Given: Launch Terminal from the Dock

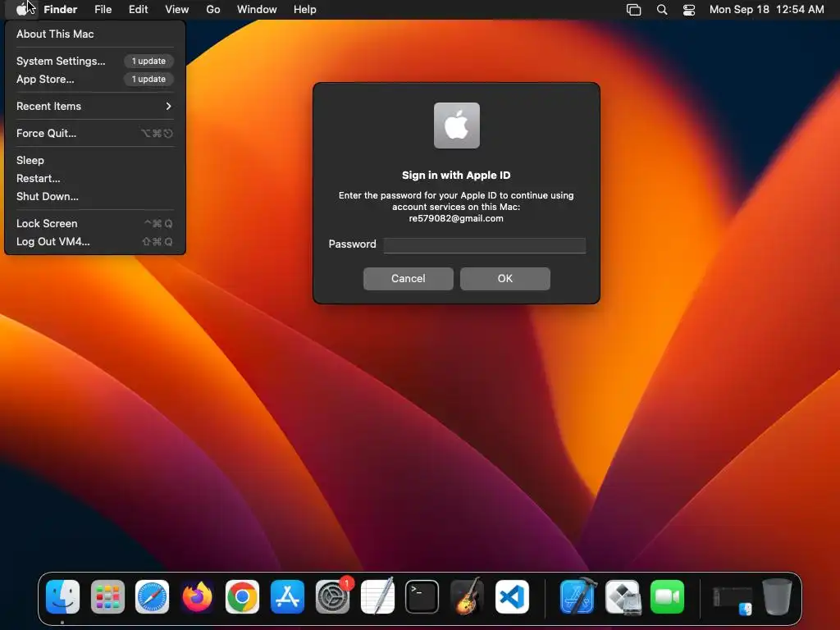Looking at the screenshot, I should [x=422, y=597].
